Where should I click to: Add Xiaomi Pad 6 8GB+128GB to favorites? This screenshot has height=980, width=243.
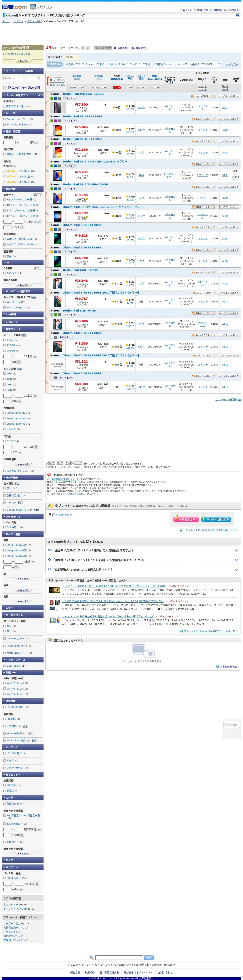(203, 227)
